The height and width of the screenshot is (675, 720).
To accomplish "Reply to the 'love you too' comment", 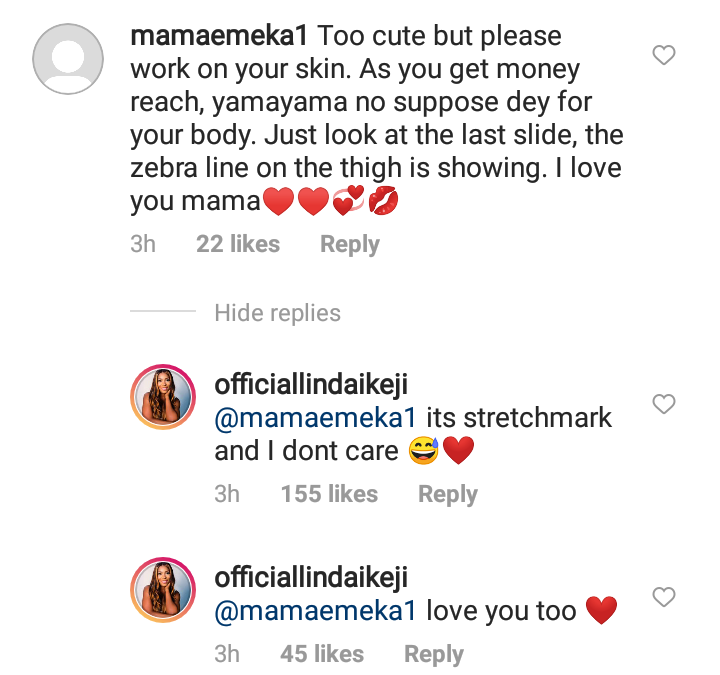I will (x=433, y=654).
